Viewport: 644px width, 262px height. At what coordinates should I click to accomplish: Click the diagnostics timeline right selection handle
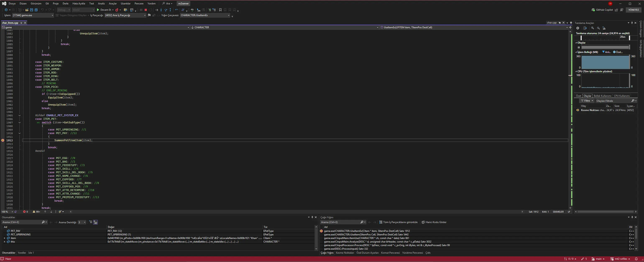pyautogui.click(x=629, y=38)
